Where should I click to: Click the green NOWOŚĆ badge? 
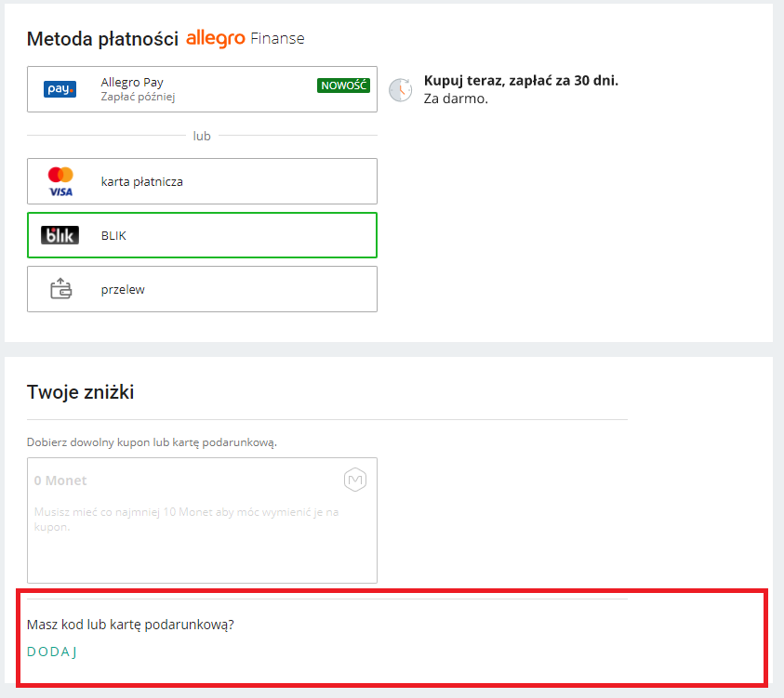(x=343, y=86)
